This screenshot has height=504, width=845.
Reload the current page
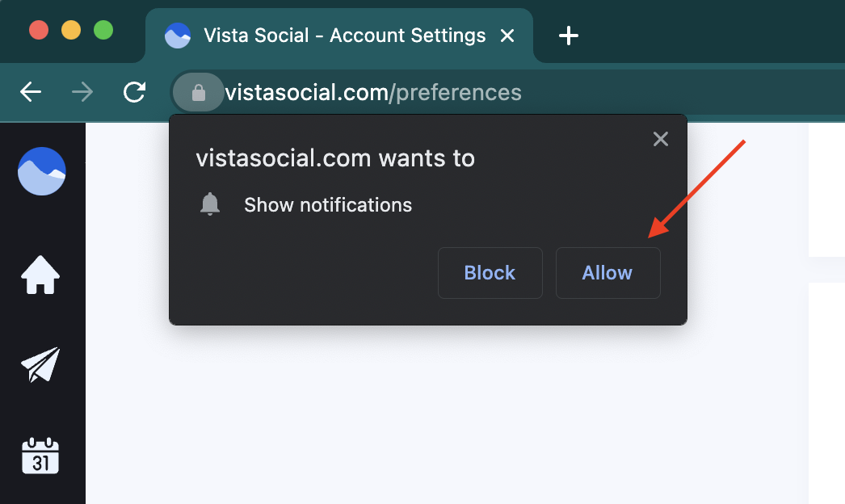tap(134, 92)
